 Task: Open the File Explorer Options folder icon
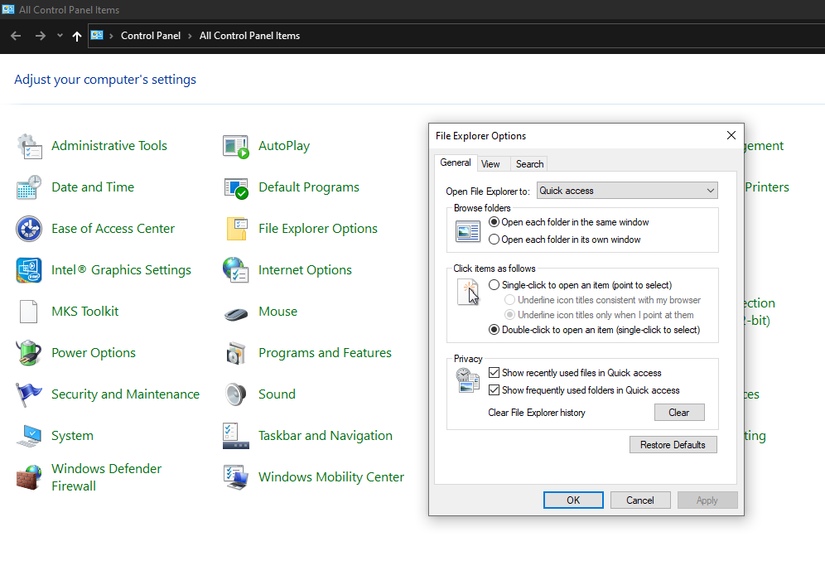tap(236, 229)
